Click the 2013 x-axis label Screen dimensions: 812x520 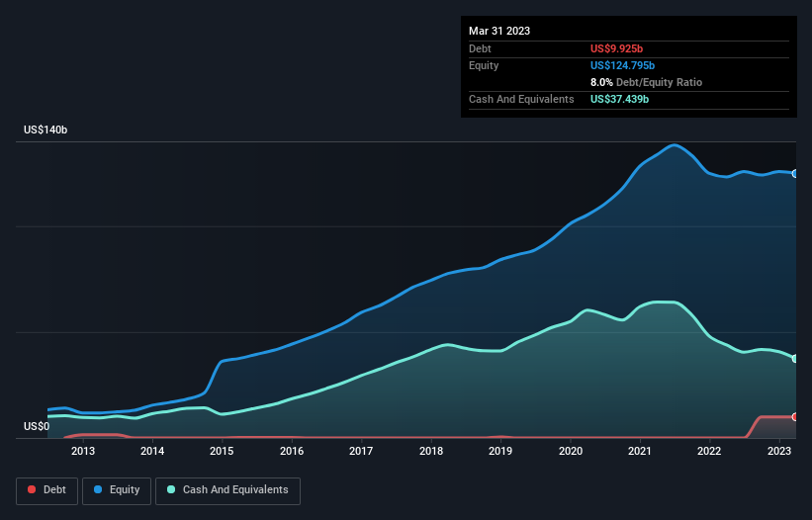point(83,451)
